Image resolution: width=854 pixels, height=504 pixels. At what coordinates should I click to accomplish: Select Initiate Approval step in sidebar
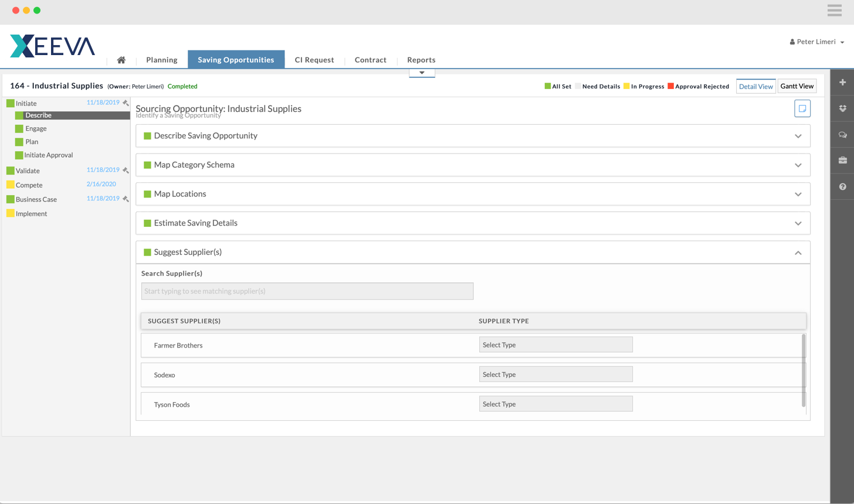tap(49, 155)
